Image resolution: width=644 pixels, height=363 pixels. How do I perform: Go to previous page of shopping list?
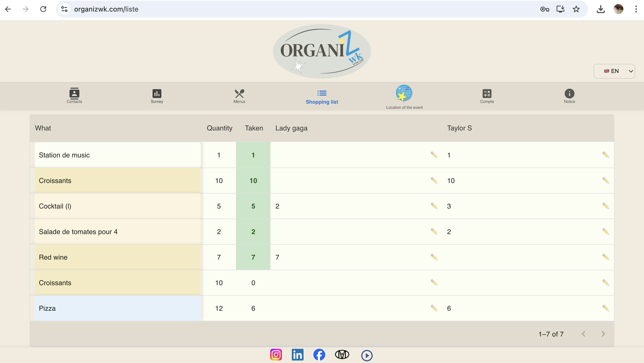584,334
